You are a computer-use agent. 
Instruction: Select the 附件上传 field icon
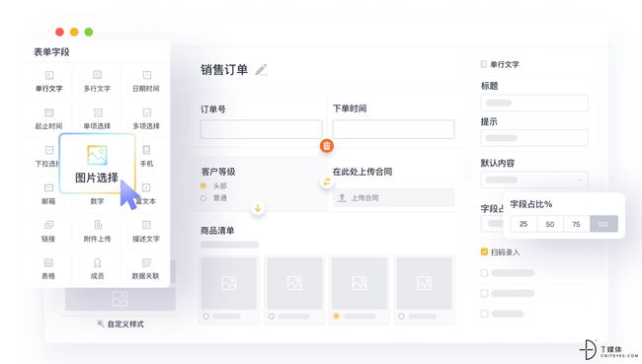[x=98, y=225]
